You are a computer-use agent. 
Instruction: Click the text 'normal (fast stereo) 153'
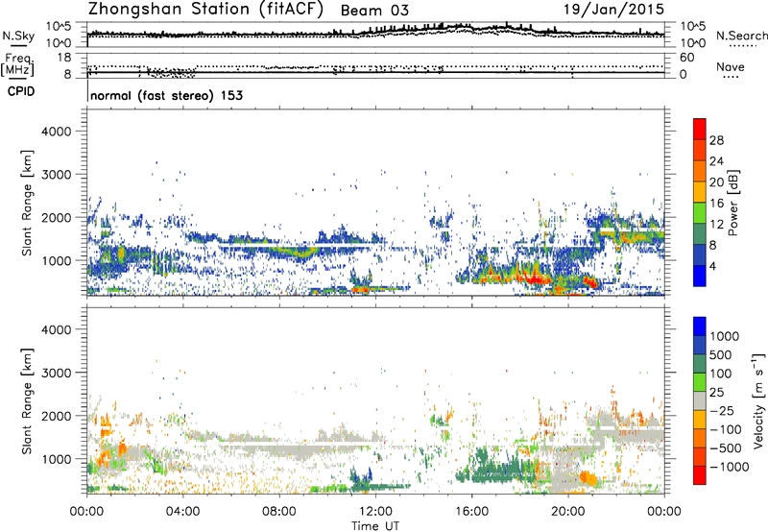click(x=166, y=95)
